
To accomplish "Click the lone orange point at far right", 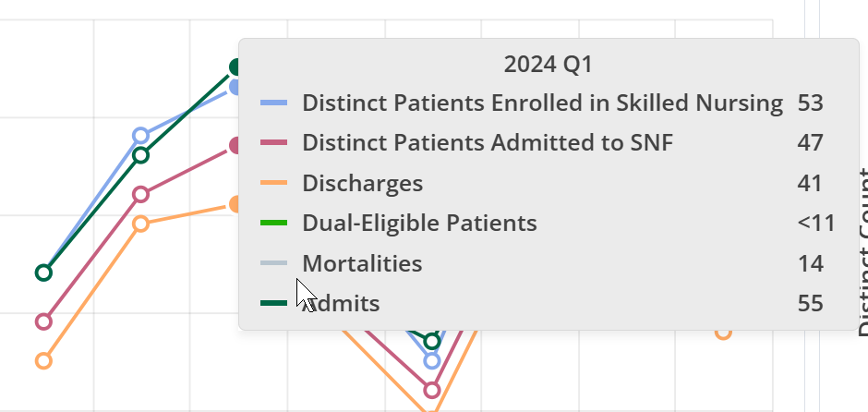I will pos(723,332).
